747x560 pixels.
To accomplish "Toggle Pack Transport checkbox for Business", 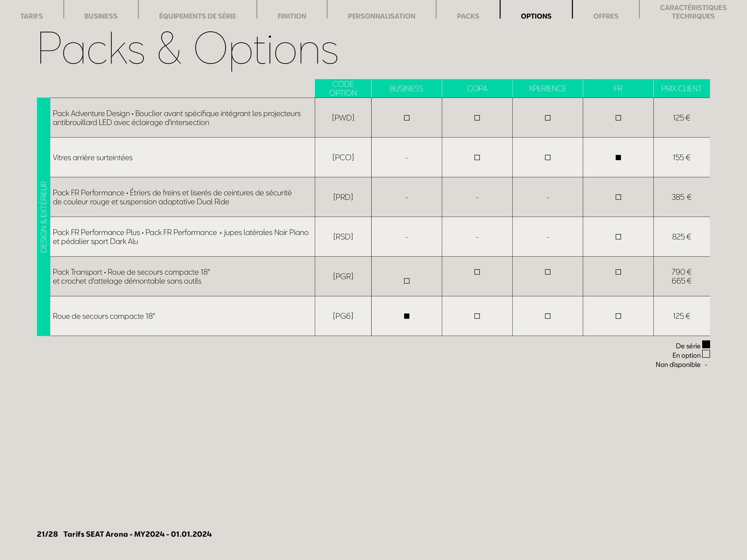I will [x=407, y=281].
